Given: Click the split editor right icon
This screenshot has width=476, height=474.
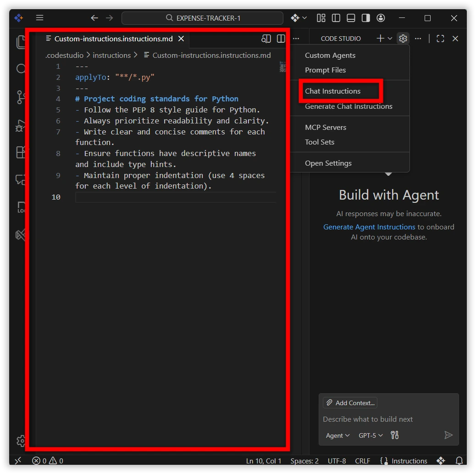Looking at the screenshot, I should click(x=281, y=39).
